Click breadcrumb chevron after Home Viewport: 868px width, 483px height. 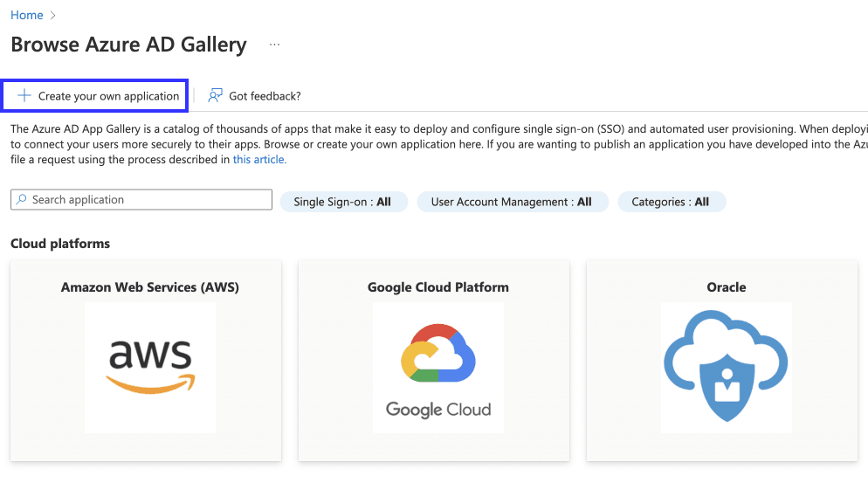[x=52, y=16]
